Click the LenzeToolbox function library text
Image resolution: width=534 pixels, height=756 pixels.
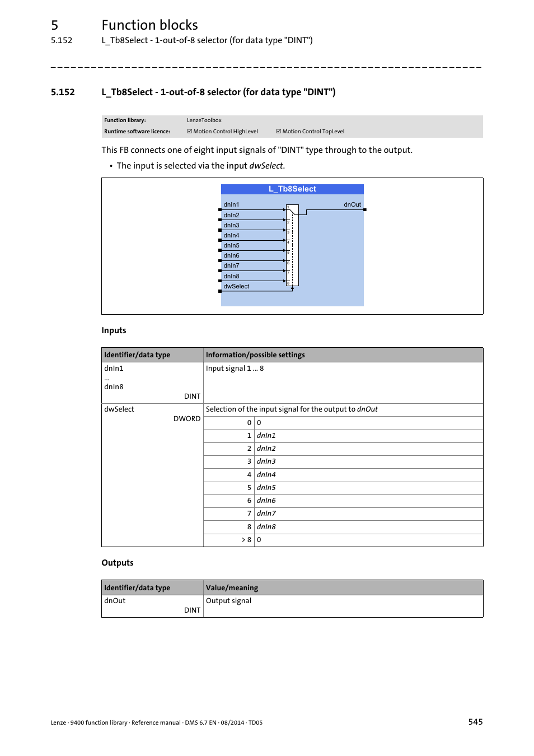204,120
